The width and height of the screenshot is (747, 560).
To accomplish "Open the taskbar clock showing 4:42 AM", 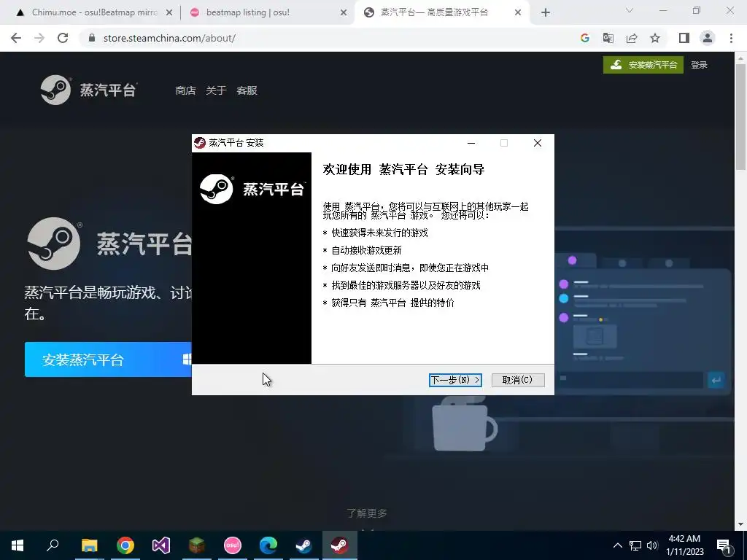I will 684,545.
